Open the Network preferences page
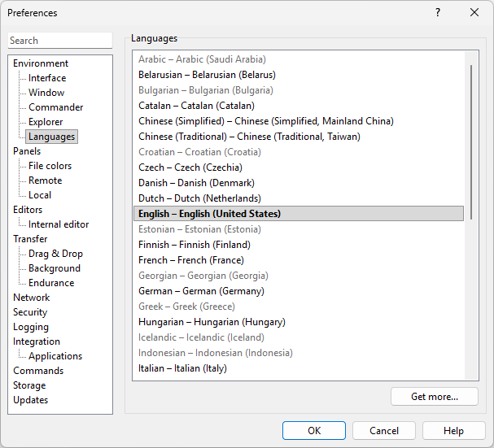This screenshot has height=448, width=494. coord(32,298)
